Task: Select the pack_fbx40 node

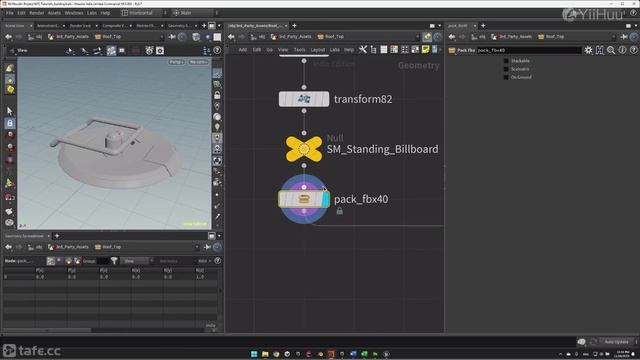Action: tap(304, 199)
